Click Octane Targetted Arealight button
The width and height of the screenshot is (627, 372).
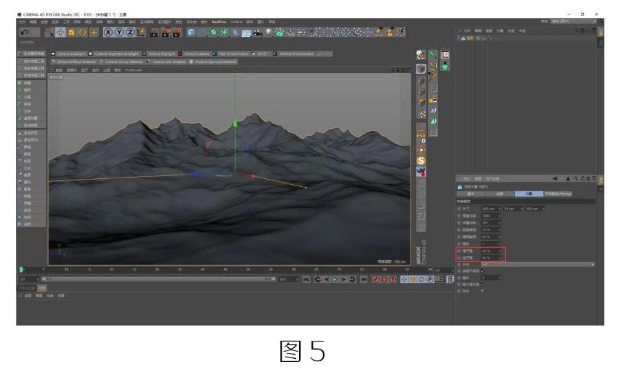point(114,54)
